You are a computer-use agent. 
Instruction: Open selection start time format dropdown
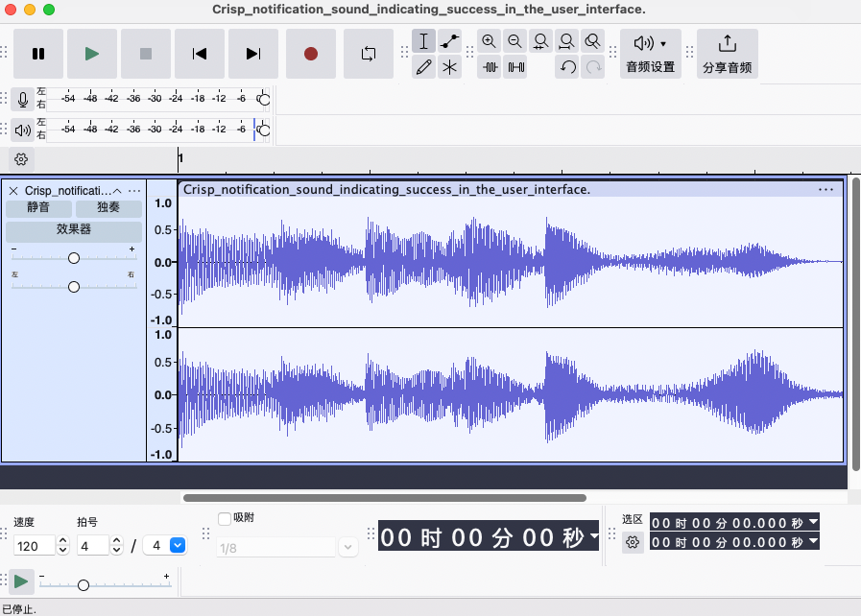coord(813,522)
